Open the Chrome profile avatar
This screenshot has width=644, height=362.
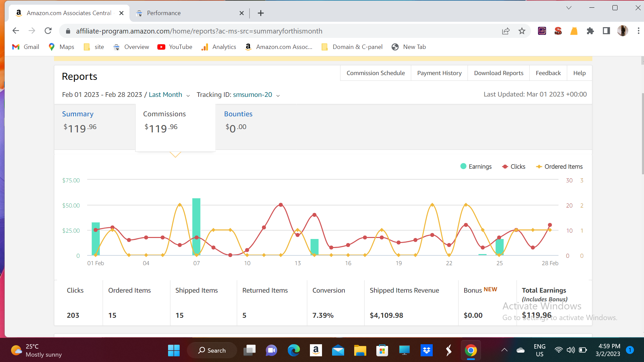click(x=623, y=31)
